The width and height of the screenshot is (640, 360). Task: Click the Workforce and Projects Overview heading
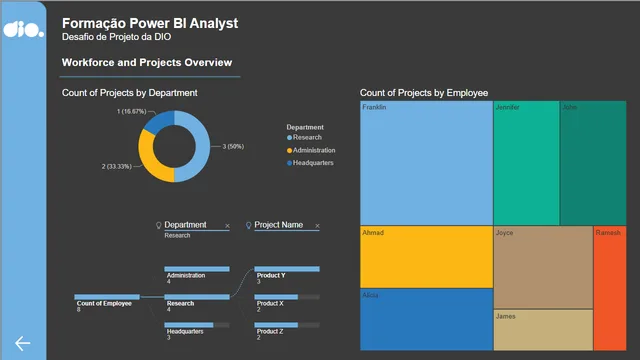[x=147, y=62]
